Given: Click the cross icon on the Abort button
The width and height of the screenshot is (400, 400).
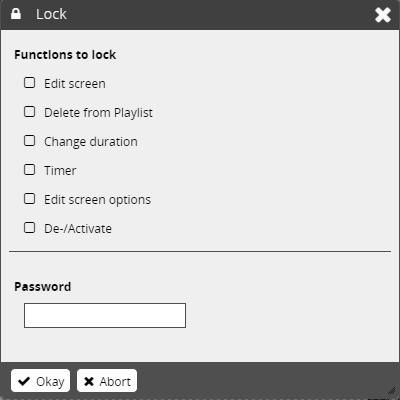Looking at the screenshot, I should (x=89, y=381).
